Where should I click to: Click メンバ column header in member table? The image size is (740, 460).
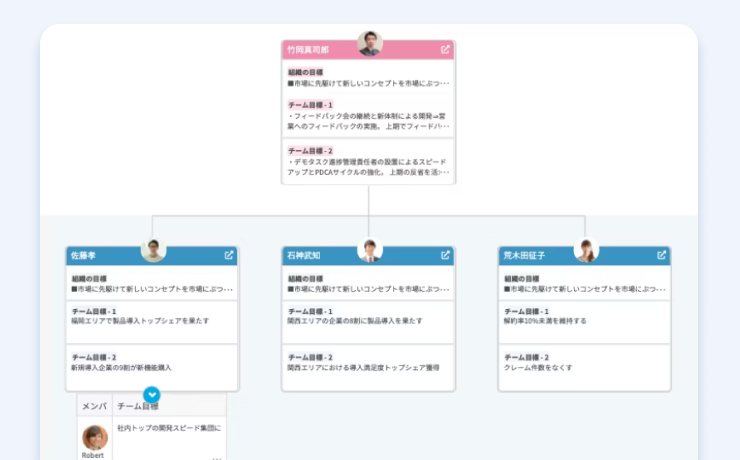click(x=94, y=406)
